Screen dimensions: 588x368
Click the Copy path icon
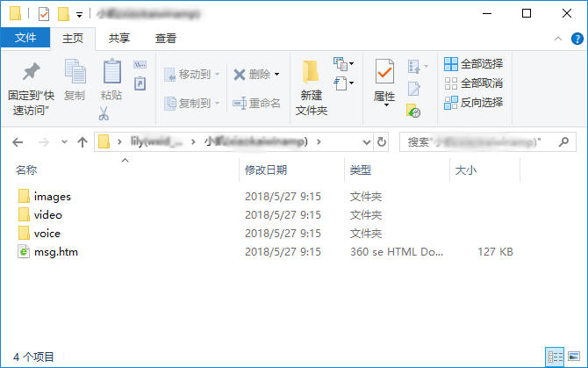click(140, 65)
